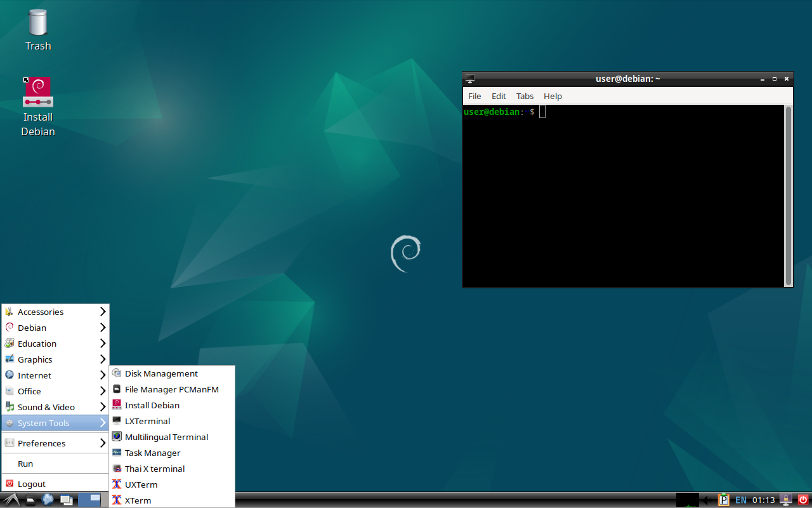
Task: Choose Run from the start menu
Action: (x=55, y=464)
